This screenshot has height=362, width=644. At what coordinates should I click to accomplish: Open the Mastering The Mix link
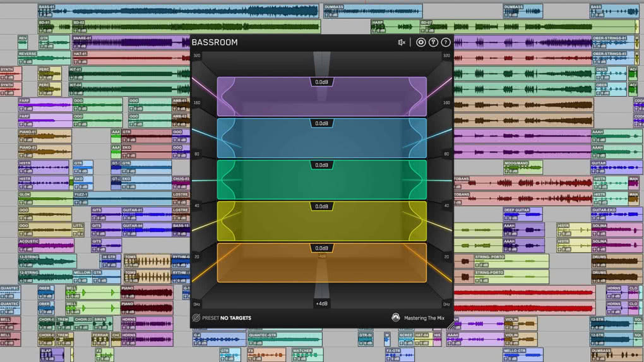pos(424,318)
